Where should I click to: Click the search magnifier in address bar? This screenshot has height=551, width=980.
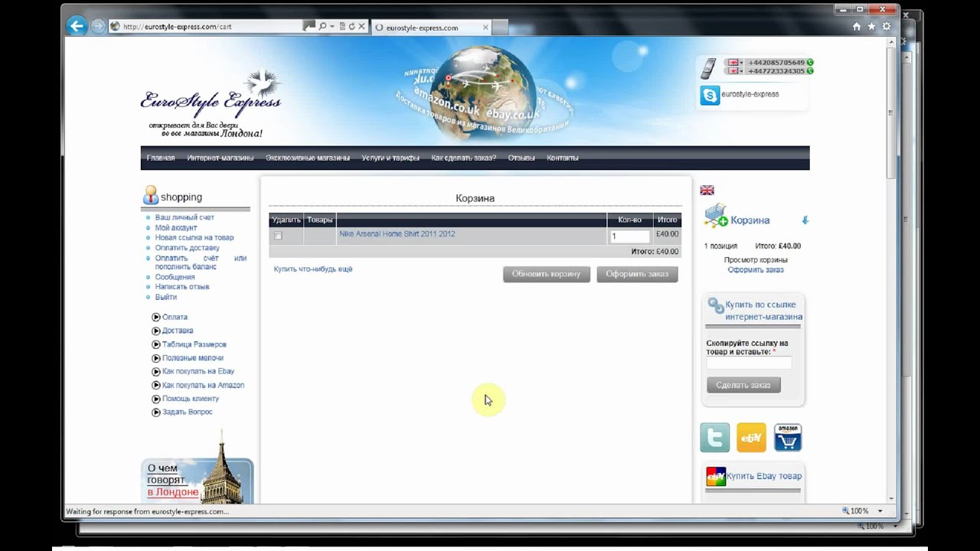pyautogui.click(x=322, y=26)
